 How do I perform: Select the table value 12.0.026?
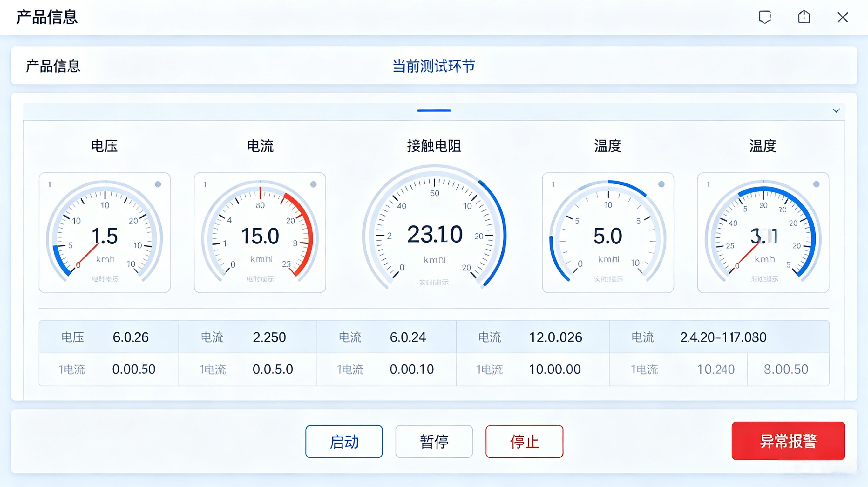(x=556, y=337)
